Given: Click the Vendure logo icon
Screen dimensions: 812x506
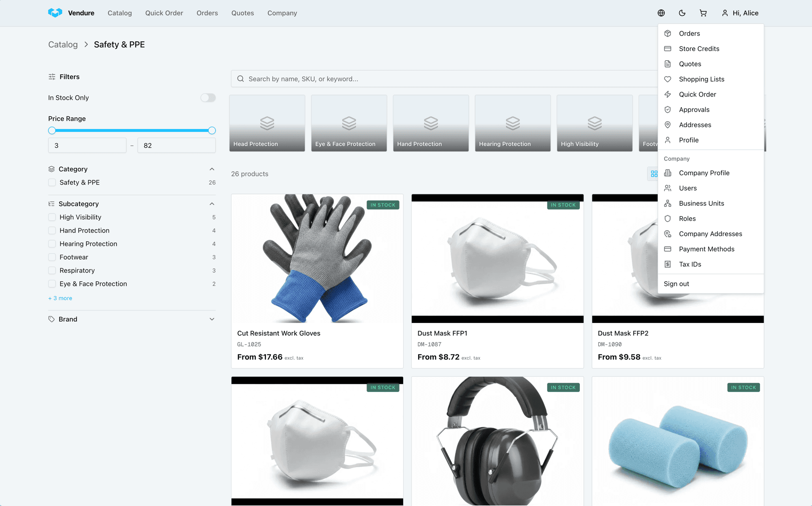Looking at the screenshot, I should [x=55, y=13].
